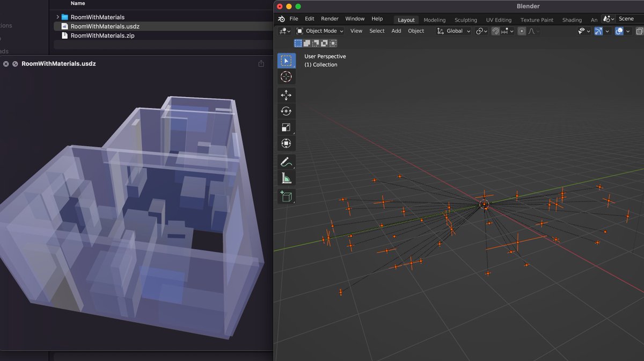Sort by the Name column header
Viewport: 644px width, 361px height.
[x=78, y=3]
